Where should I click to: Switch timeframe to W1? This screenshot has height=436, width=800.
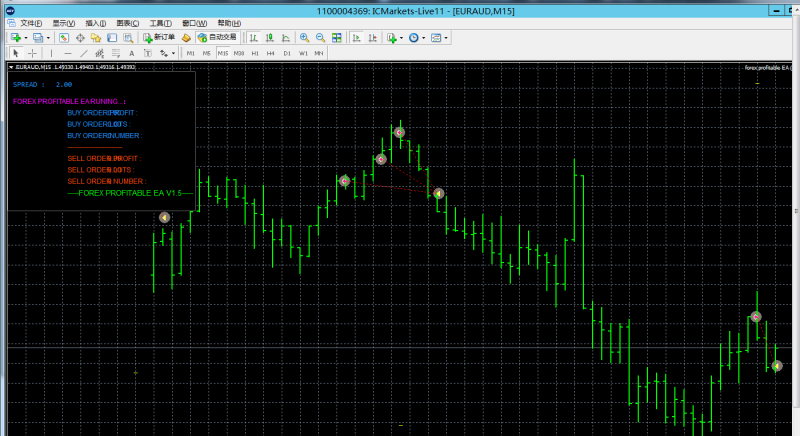pyautogui.click(x=303, y=53)
